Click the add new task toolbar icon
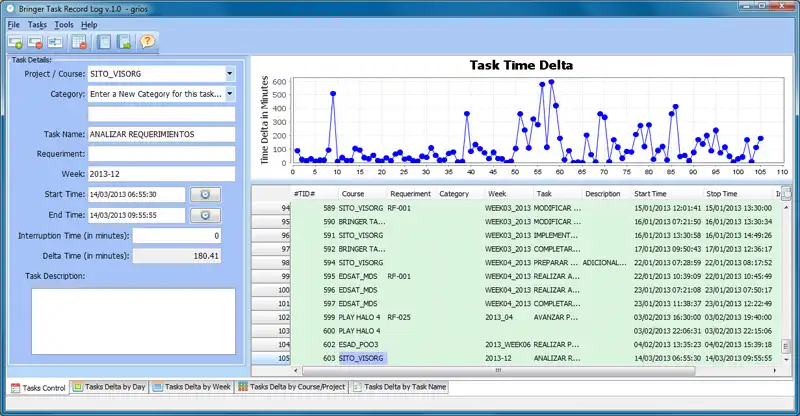Image resolution: width=800 pixels, height=416 pixels. tap(15, 42)
